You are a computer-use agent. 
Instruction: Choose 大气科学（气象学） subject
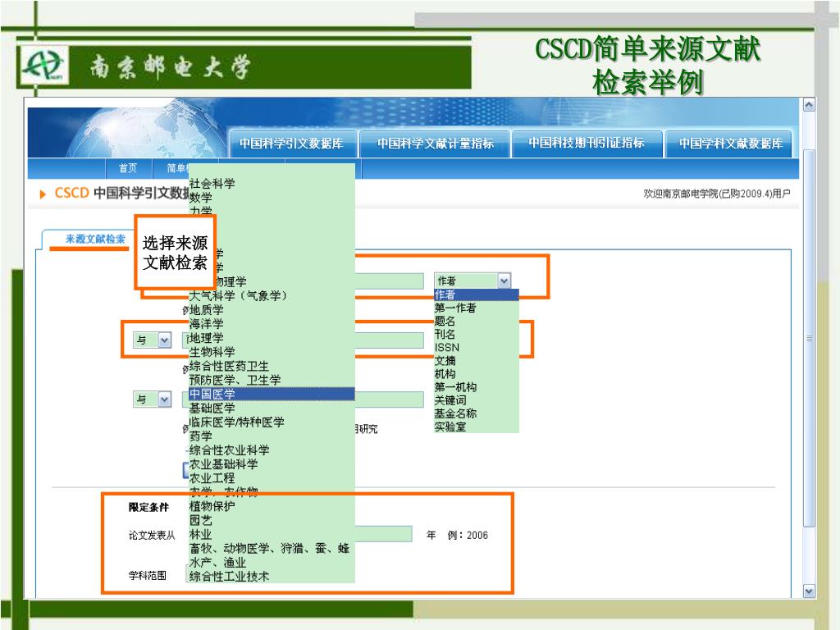pyautogui.click(x=272, y=295)
